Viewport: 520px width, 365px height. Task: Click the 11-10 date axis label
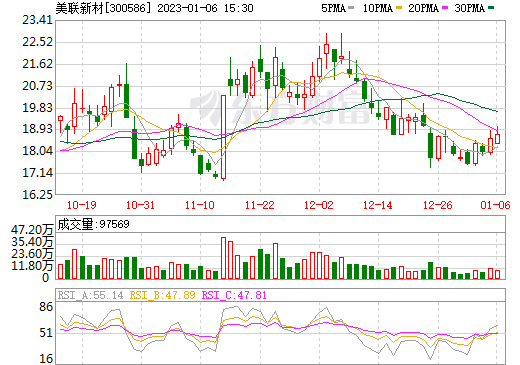coord(200,205)
